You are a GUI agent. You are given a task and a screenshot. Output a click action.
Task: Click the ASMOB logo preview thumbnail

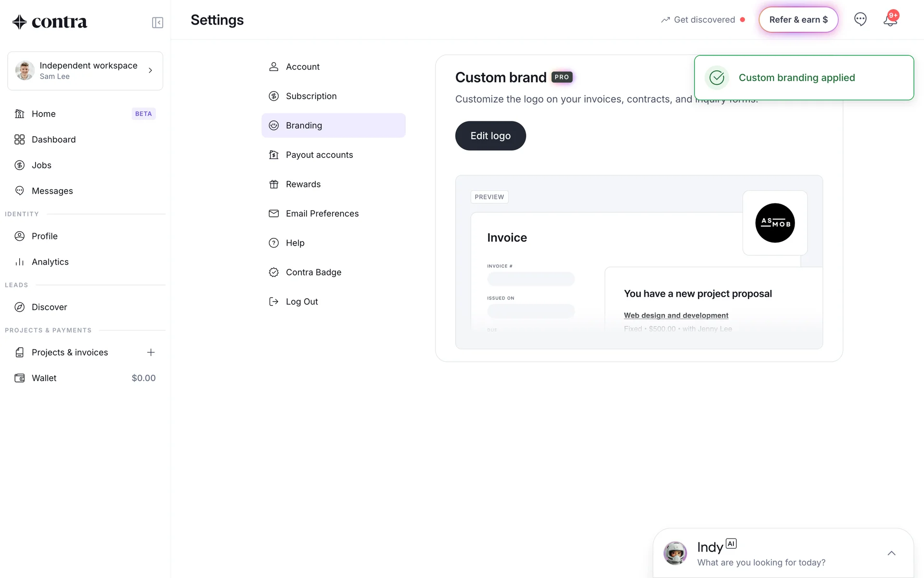click(x=775, y=223)
